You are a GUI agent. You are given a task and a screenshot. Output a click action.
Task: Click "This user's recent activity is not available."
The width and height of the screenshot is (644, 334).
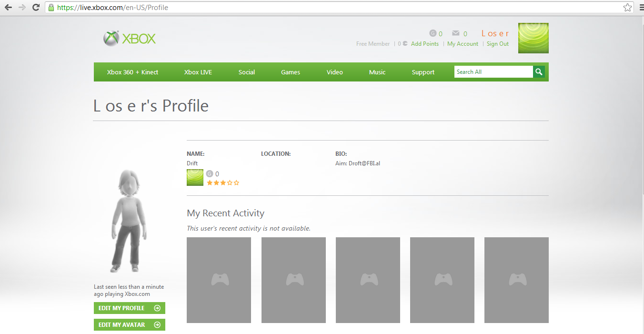pyautogui.click(x=249, y=228)
